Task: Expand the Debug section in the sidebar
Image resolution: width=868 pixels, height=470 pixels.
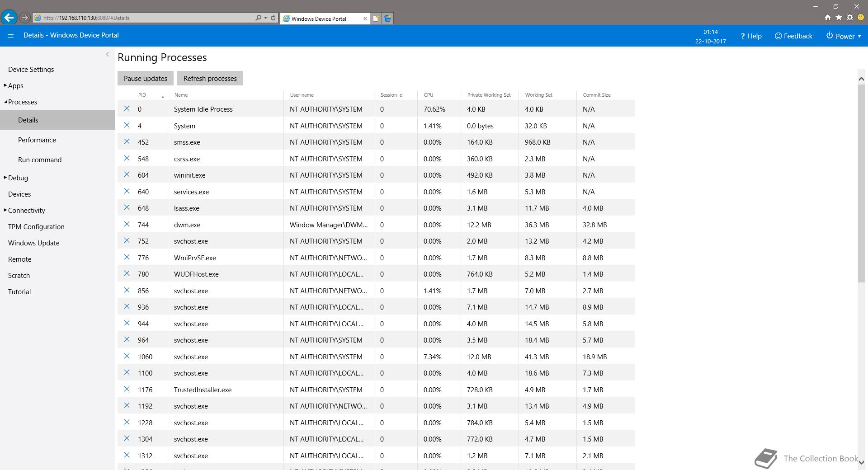Action: 5,178
